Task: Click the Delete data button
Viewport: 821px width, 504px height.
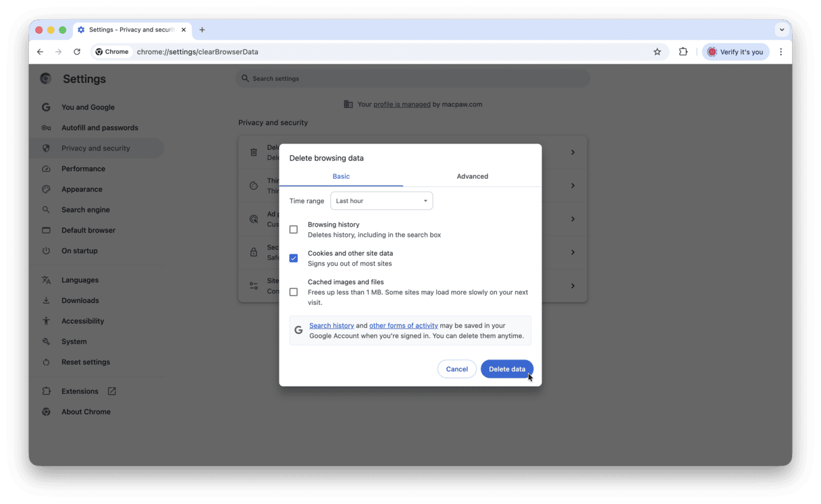Action: point(507,369)
